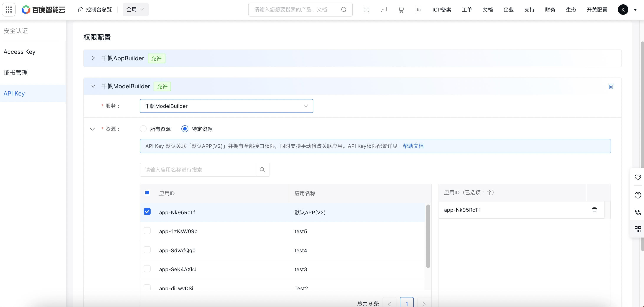Open 证书管理 in sidebar
The height and width of the screenshot is (307, 644).
pyautogui.click(x=15, y=73)
